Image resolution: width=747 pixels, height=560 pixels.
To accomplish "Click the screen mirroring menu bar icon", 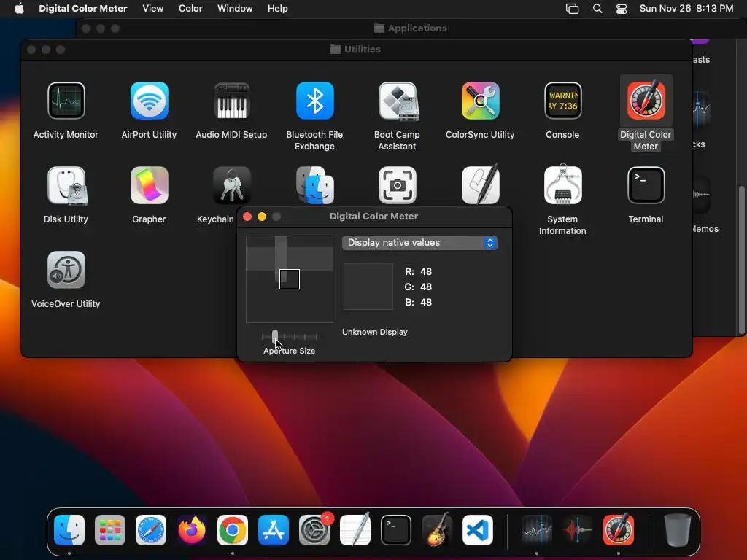I will pos(572,9).
